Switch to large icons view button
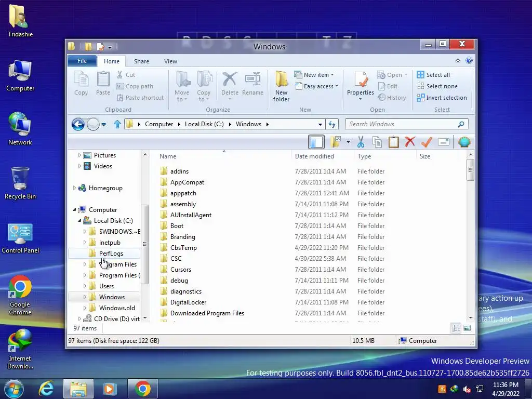Screen dimensions: 532x399 [x=467, y=328]
